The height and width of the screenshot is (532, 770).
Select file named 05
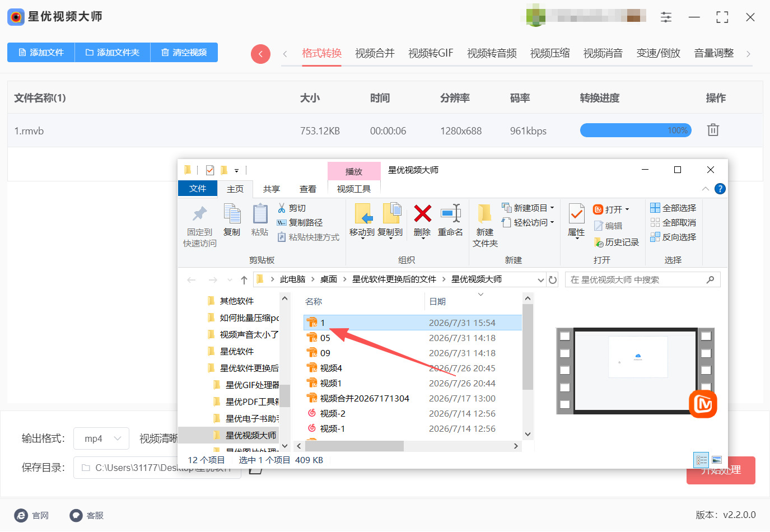325,338
